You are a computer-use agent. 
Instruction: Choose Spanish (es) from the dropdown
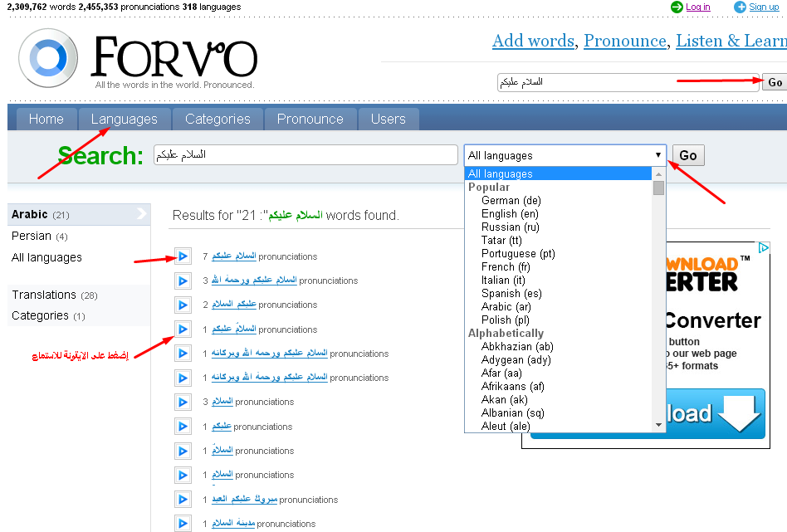pyautogui.click(x=511, y=293)
